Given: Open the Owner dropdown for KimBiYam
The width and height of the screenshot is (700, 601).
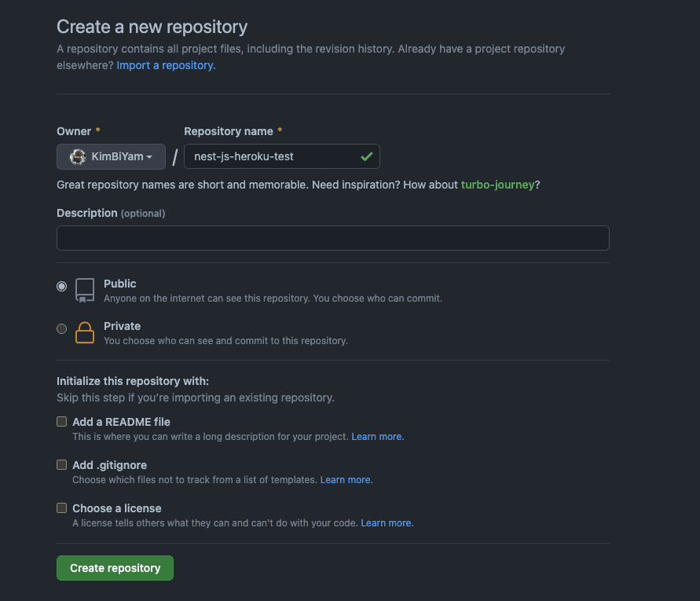Looking at the screenshot, I should coord(112,156).
